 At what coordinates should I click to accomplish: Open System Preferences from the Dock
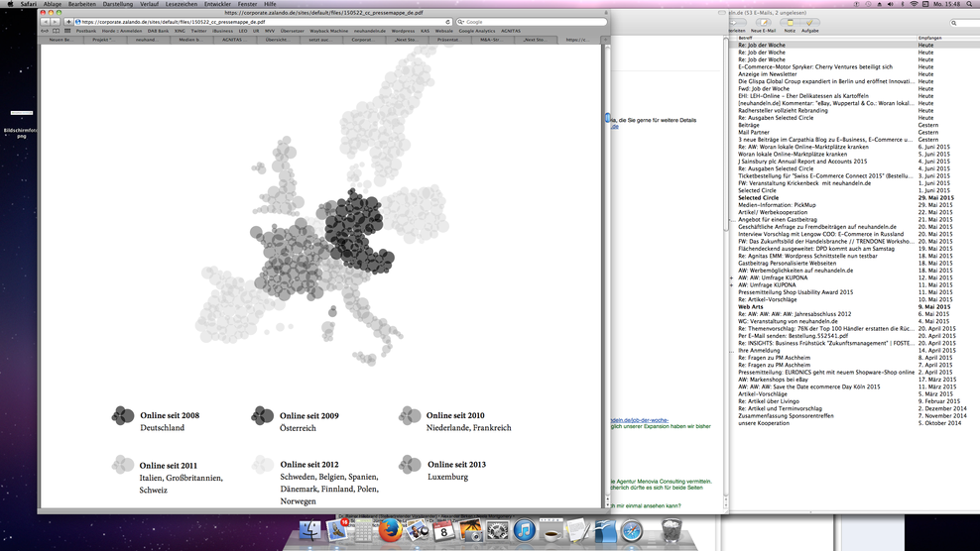click(x=498, y=531)
